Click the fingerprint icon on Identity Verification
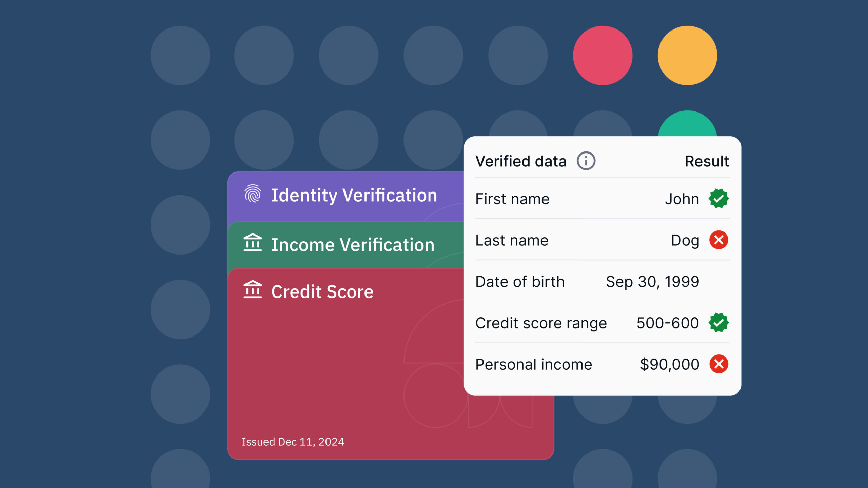This screenshot has width=868, height=488. 253,194
